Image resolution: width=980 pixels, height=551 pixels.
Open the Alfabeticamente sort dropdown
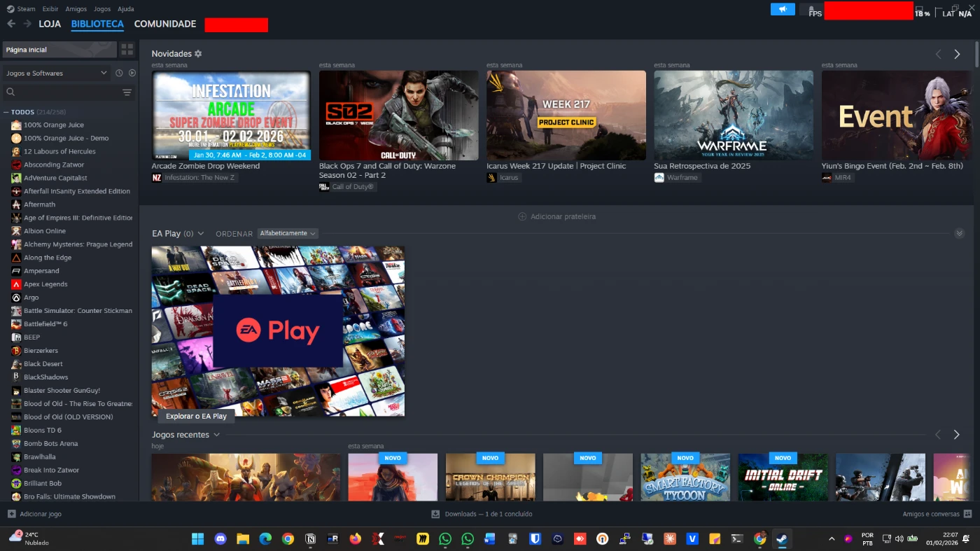click(288, 233)
